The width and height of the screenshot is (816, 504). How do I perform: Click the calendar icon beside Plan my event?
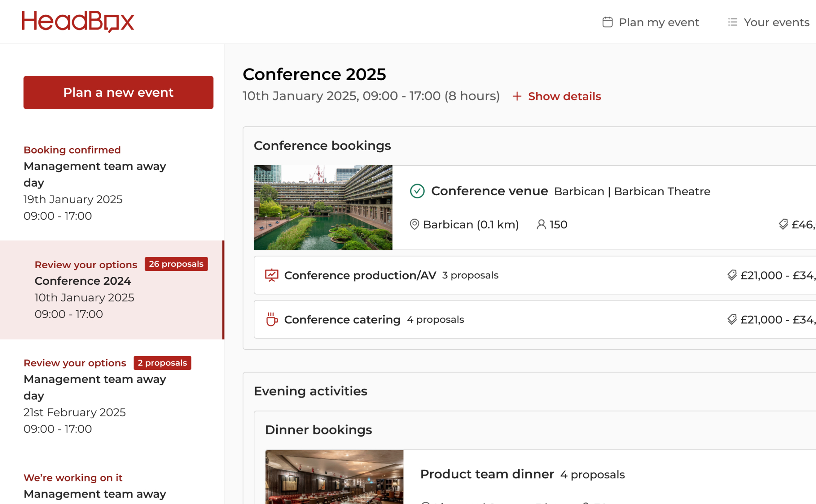point(607,22)
